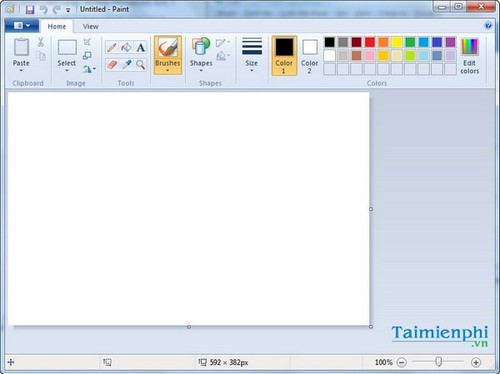Open the Select dropdown arrow
This screenshot has height=374, width=500.
(x=67, y=70)
